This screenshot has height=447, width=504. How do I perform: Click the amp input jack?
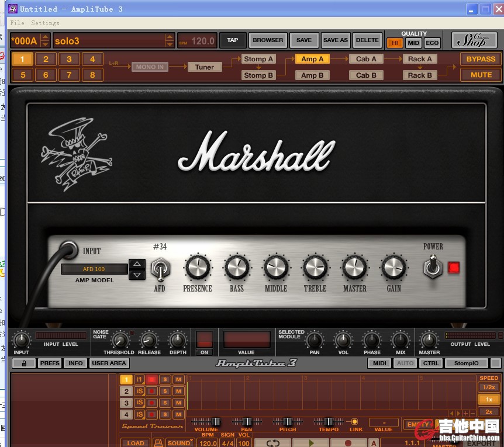tap(68, 250)
